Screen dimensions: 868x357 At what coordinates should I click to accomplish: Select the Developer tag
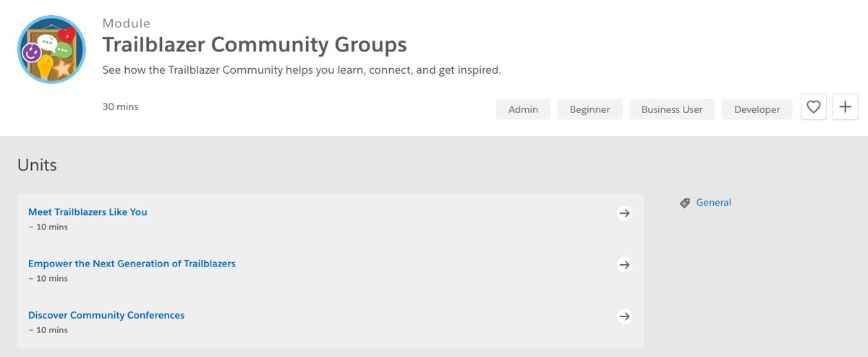tap(757, 109)
